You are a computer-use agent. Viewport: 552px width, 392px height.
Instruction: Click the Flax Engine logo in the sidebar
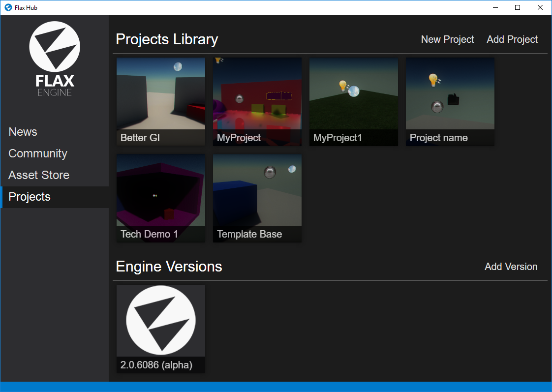(x=55, y=58)
